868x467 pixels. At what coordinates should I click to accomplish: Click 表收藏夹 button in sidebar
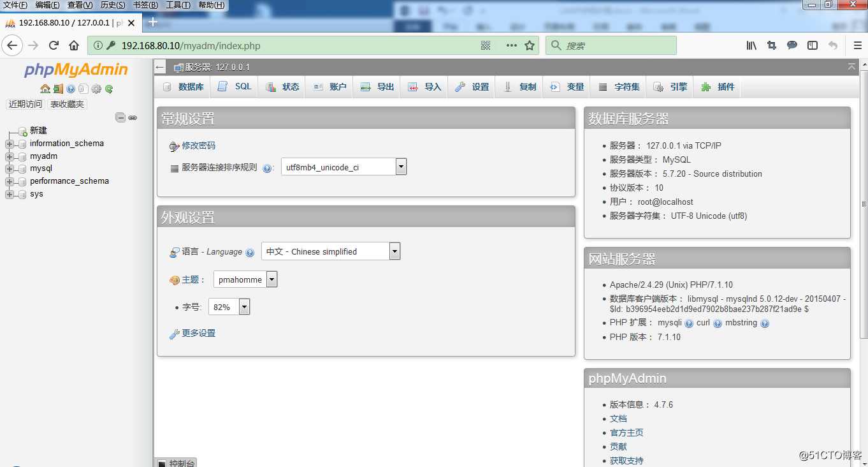[x=67, y=105]
